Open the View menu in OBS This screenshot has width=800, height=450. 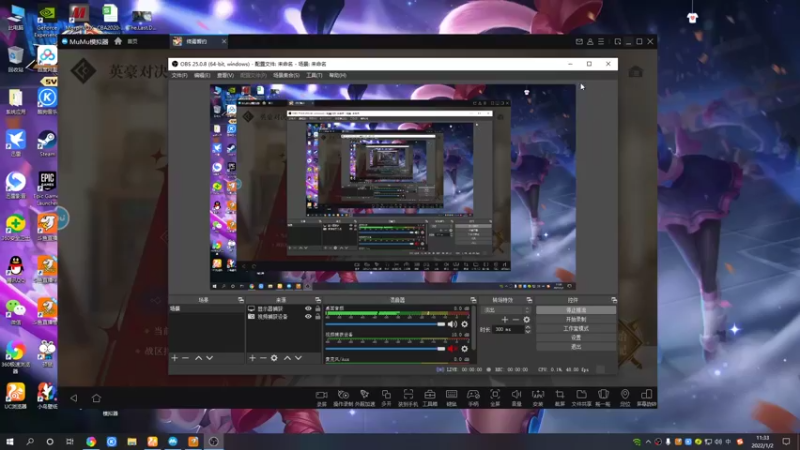[225, 76]
